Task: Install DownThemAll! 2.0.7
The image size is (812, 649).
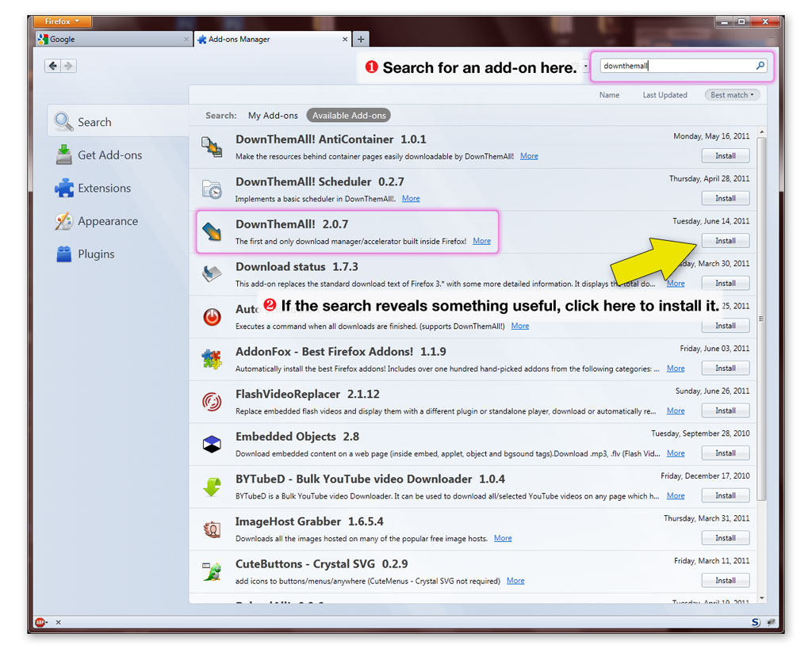Action: click(726, 241)
